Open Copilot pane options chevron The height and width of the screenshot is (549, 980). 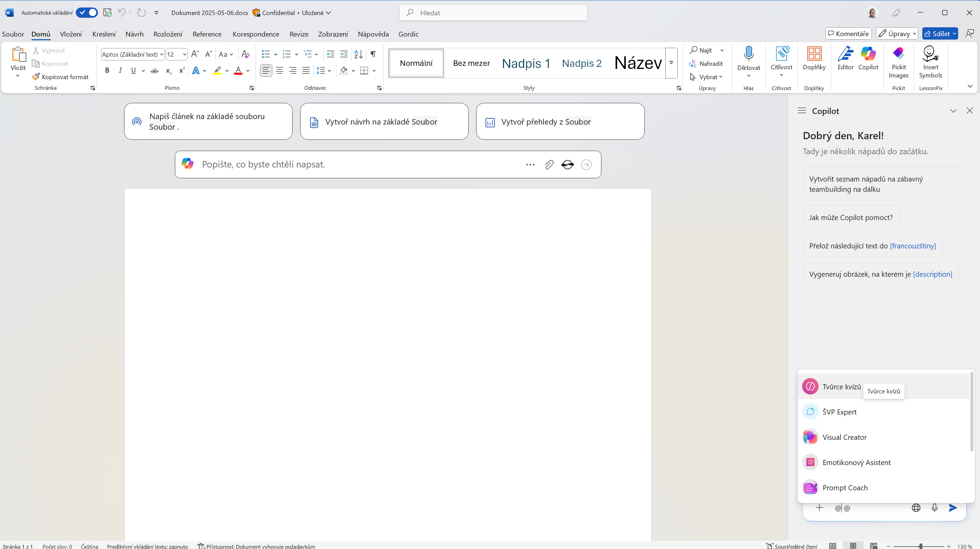pos(953,111)
